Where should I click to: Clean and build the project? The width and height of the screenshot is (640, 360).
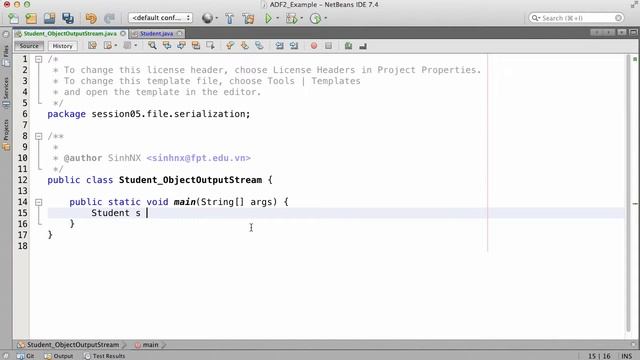pos(248,18)
